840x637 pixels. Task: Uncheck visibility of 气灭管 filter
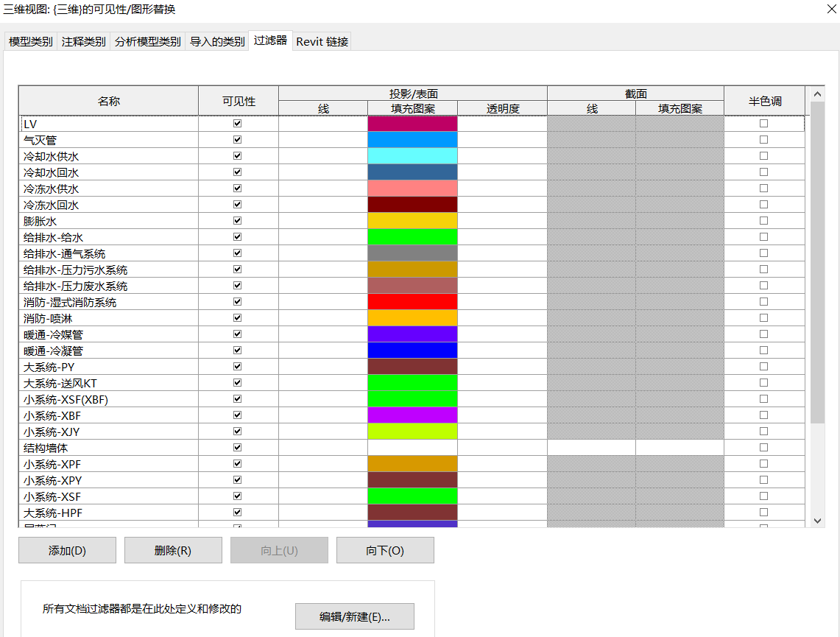236,139
